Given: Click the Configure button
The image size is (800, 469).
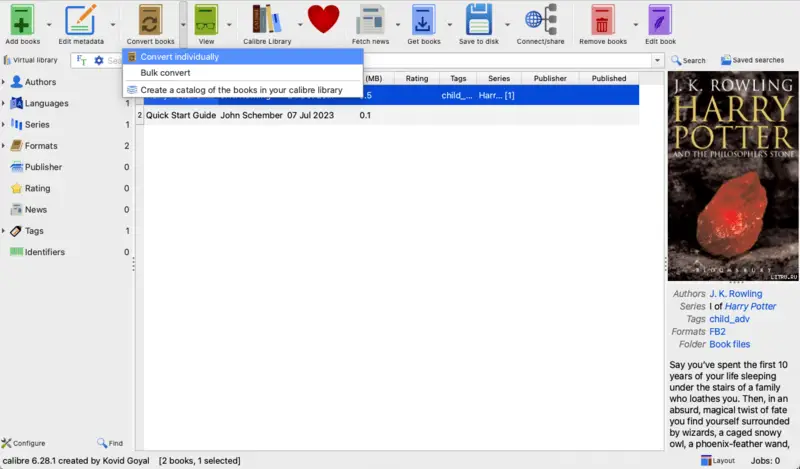Looking at the screenshot, I should [x=23, y=443].
